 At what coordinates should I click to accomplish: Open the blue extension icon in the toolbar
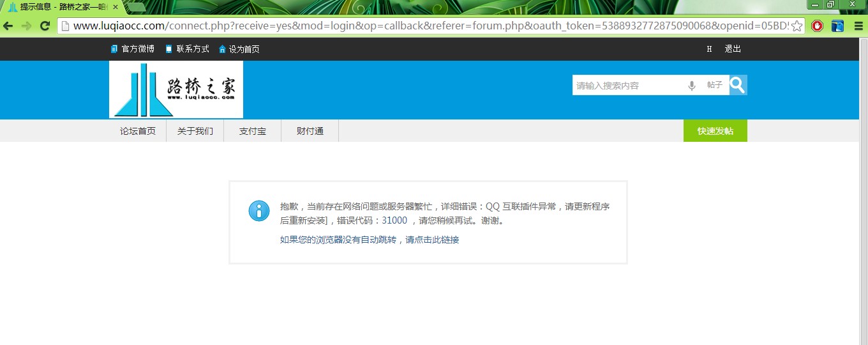(838, 26)
